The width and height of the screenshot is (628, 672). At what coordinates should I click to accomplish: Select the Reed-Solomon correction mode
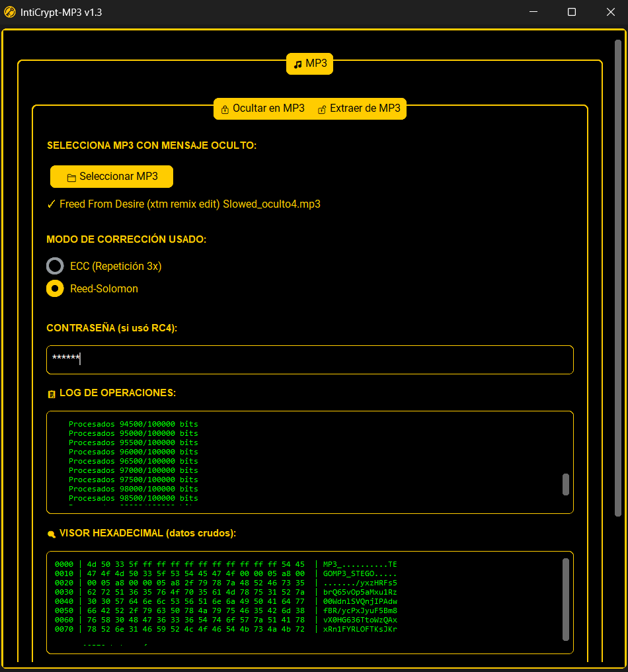tap(55, 288)
